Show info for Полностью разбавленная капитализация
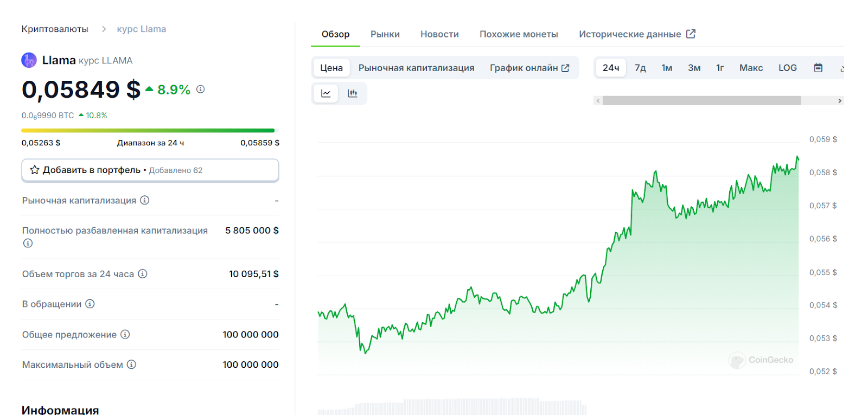Image resolution: width=868 pixels, height=415 pixels. pyautogui.click(x=28, y=243)
